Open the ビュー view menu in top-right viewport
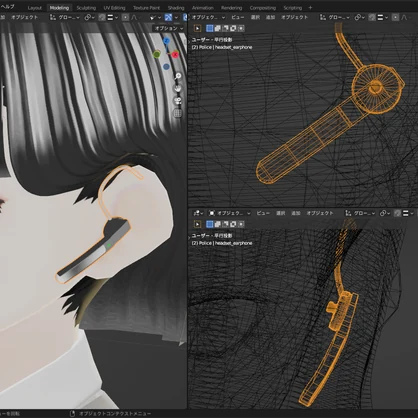 click(x=238, y=17)
